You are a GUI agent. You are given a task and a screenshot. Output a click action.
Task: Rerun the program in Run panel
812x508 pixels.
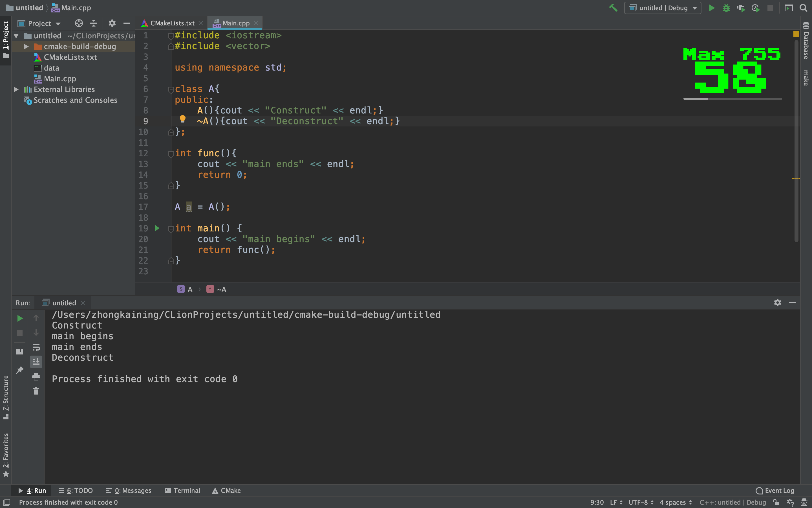(20, 318)
